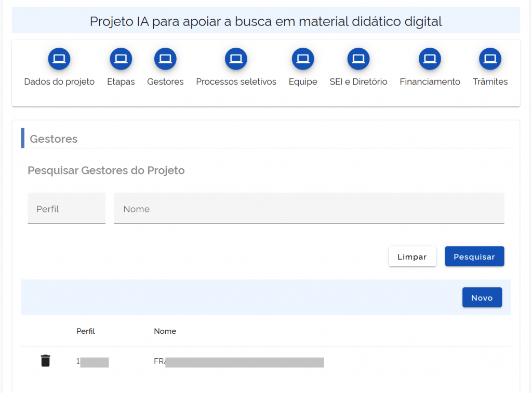Viewport: 532px width, 393px height.
Task: Open the Gestores tab label
Action: click(165, 82)
